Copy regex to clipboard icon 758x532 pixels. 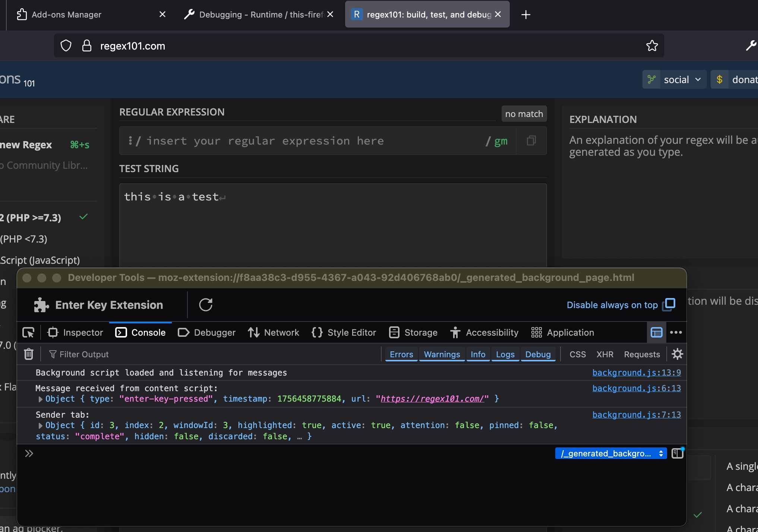pyautogui.click(x=531, y=140)
